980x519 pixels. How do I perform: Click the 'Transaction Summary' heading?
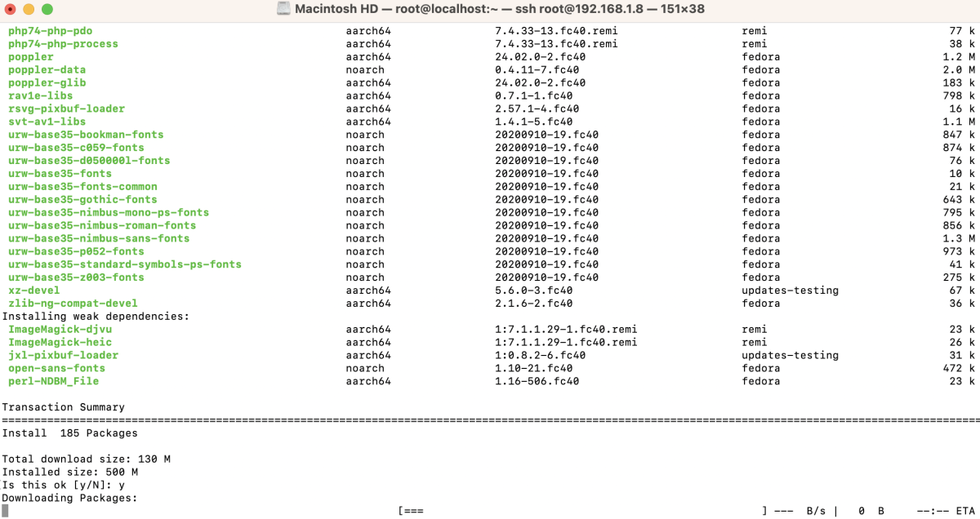(63, 407)
